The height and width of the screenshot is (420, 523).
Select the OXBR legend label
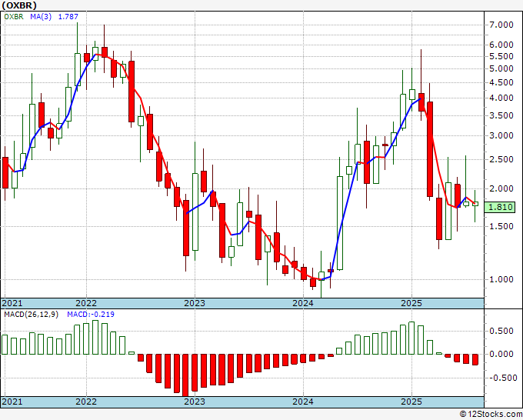pyautogui.click(x=14, y=16)
